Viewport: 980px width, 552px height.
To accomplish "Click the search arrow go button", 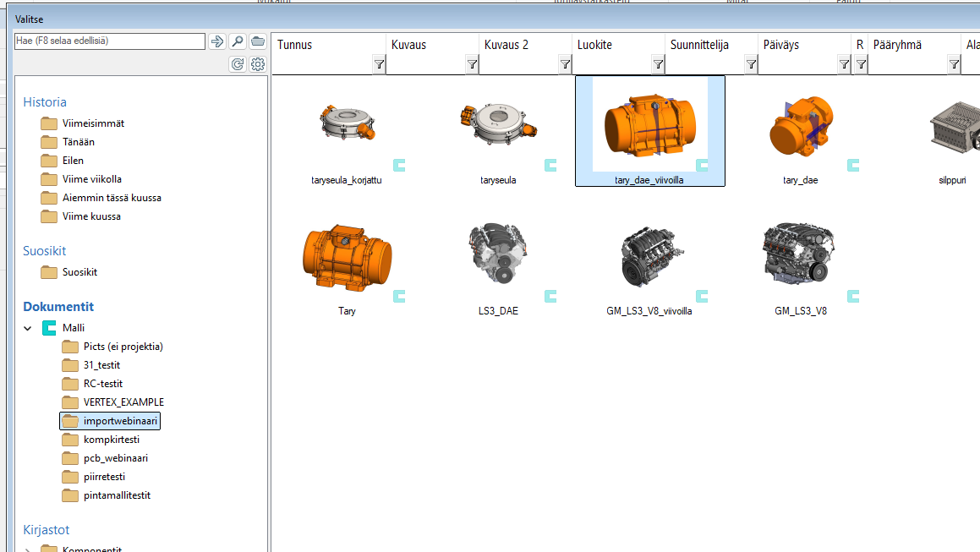I will [x=217, y=41].
